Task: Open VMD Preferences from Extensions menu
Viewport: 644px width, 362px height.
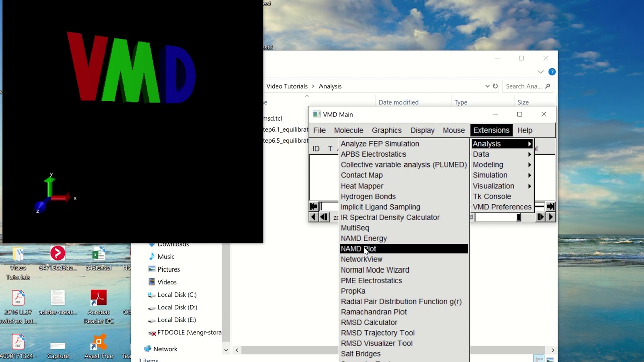Action: 502,207
